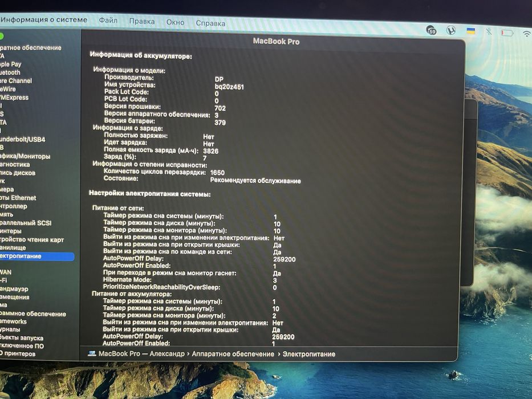The height and width of the screenshot is (399, 532).
Task: Select the Устройство чтения карт sidebar item
Action: pyautogui.click(x=32, y=239)
